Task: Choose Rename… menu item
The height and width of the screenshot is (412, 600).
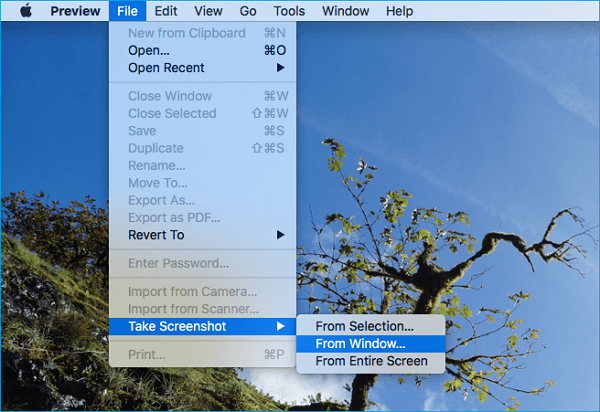Action: coord(202,166)
